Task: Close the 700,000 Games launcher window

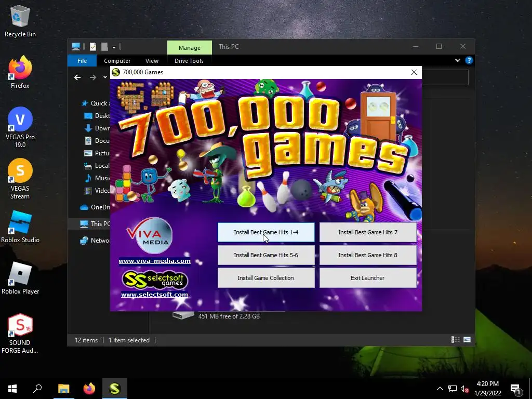Action: pos(414,72)
